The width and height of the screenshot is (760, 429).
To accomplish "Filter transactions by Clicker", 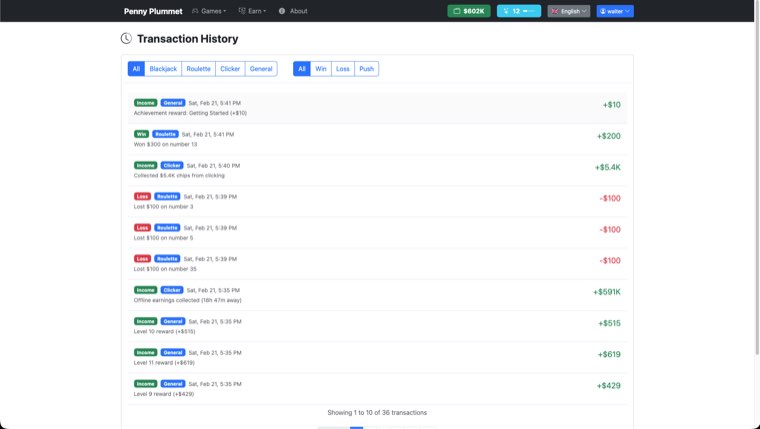I will point(230,69).
